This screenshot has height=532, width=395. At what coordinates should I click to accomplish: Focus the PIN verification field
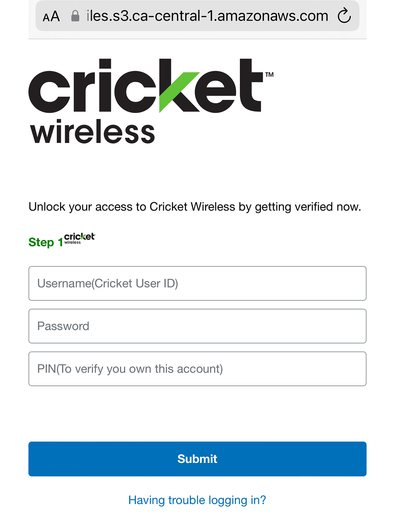click(x=197, y=369)
